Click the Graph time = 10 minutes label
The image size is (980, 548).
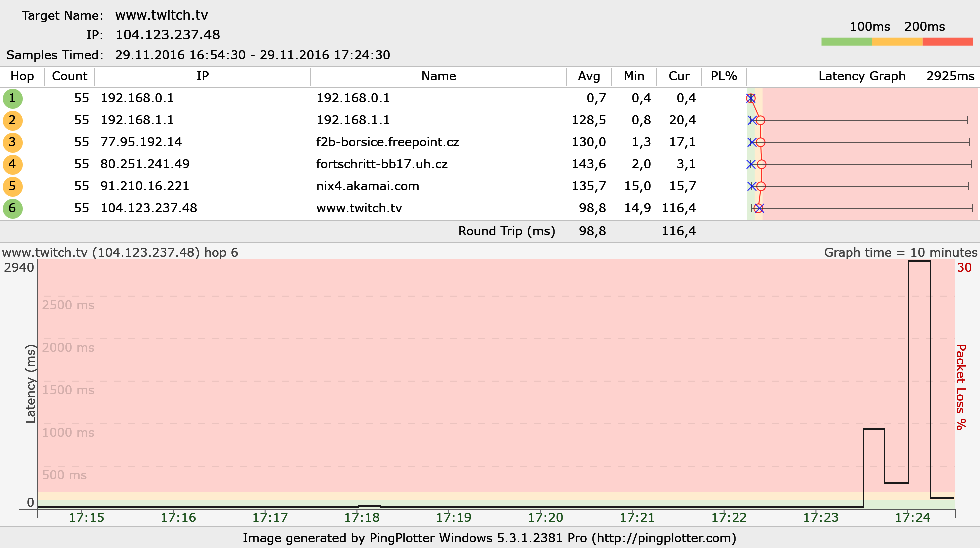tap(900, 252)
